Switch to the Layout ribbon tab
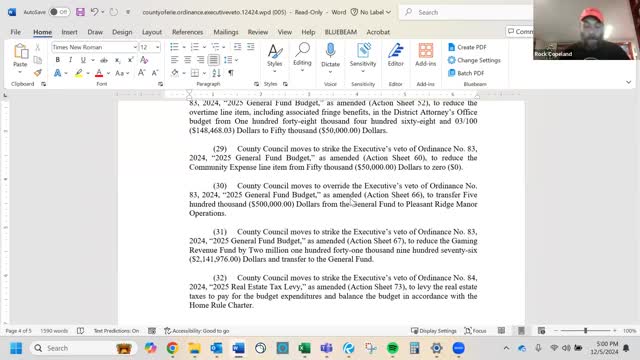Screen dimensions: 640x360 click(x=152, y=32)
